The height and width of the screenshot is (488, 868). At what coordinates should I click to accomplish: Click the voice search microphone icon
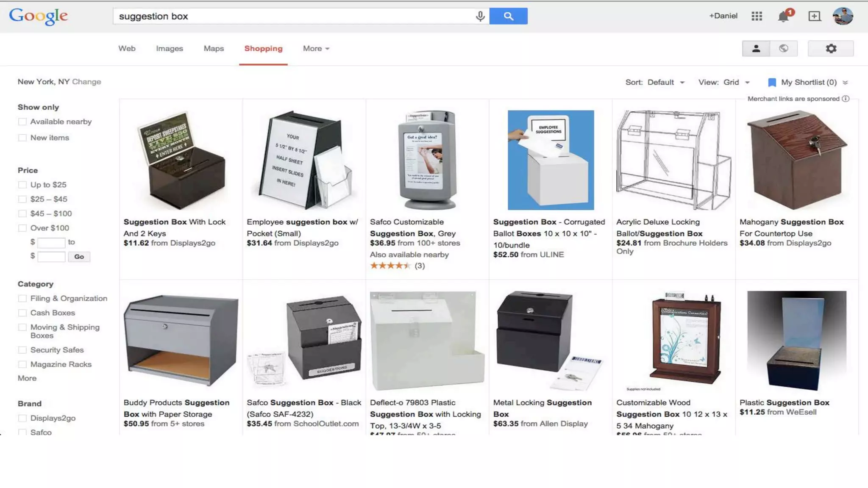click(x=480, y=16)
